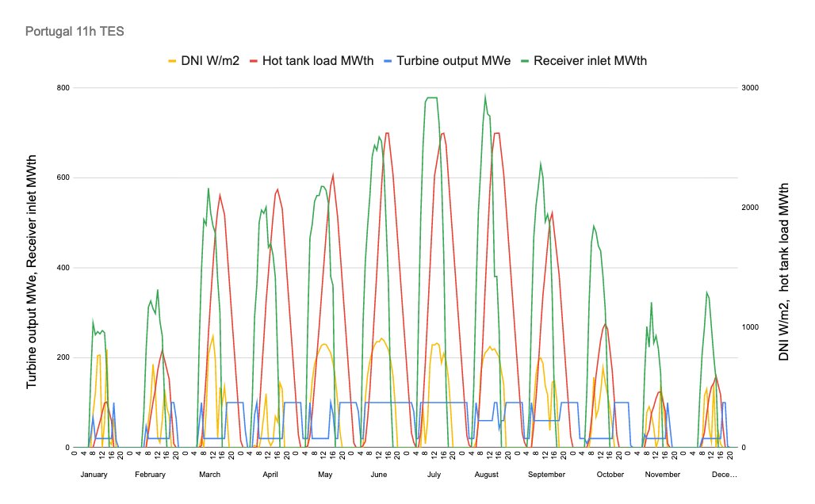
Task: Click the truncated 'Dece…' month label
Action: (x=724, y=475)
